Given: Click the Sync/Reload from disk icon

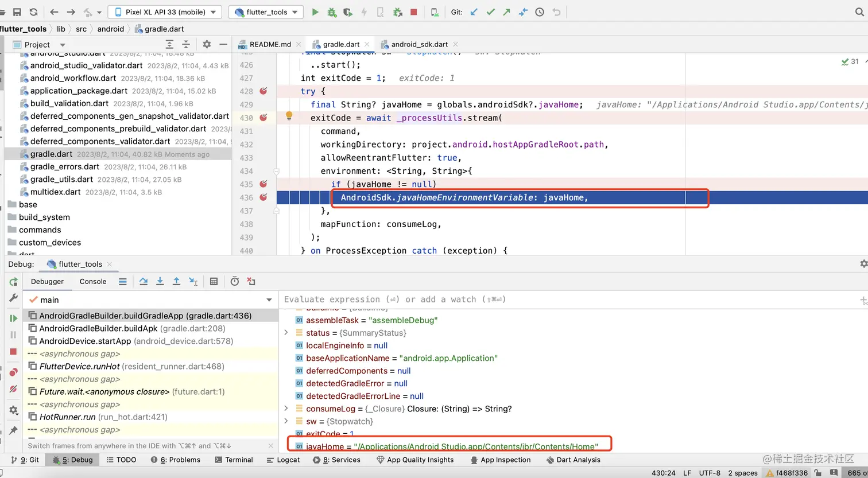Looking at the screenshot, I should click(x=33, y=11).
